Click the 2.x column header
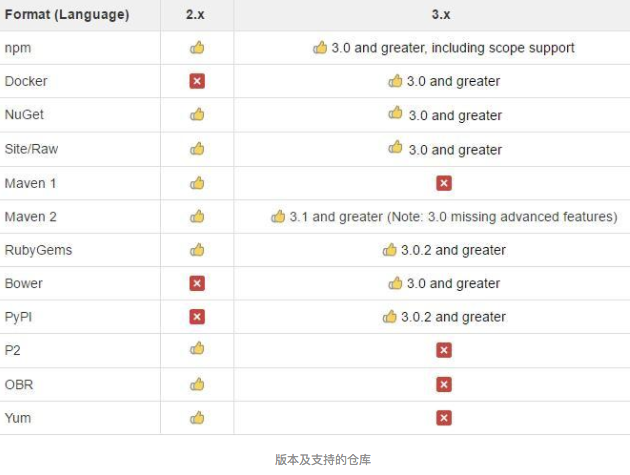Image resolution: width=630 pixels, height=475 pixels. [x=195, y=15]
